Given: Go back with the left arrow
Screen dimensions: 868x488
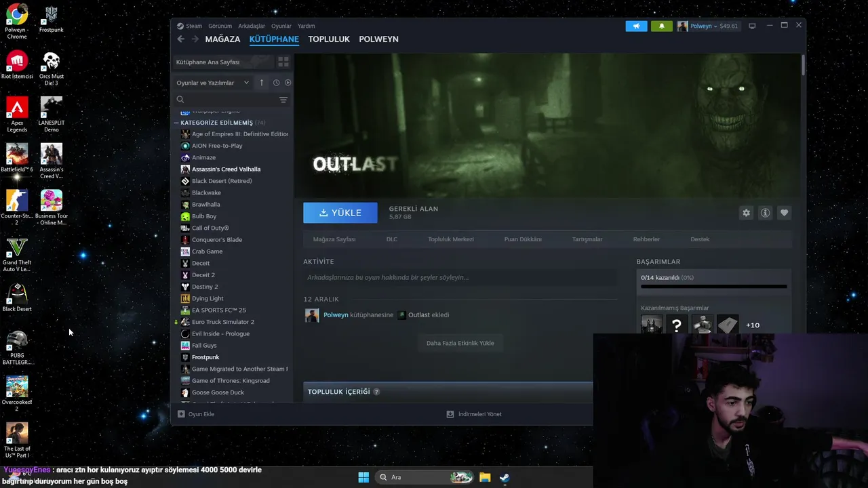Looking at the screenshot, I should 181,39.
